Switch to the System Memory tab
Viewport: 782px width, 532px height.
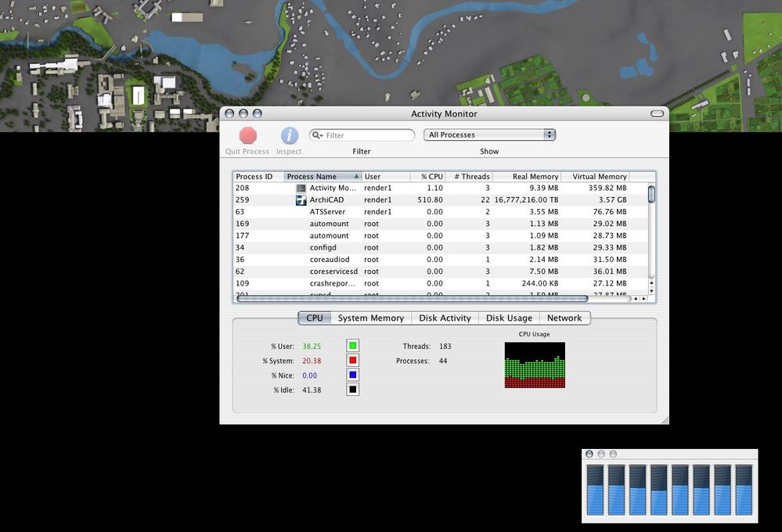pos(370,318)
